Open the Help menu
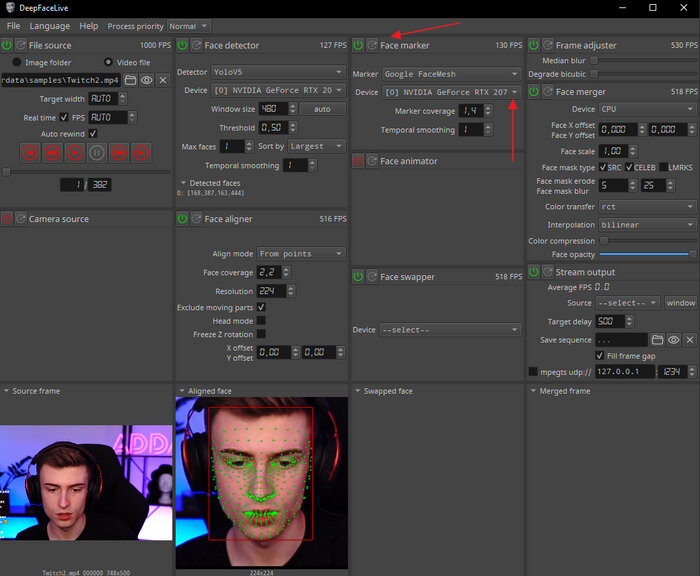The width and height of the screenshot is (700, 576). tap(89, 26)
